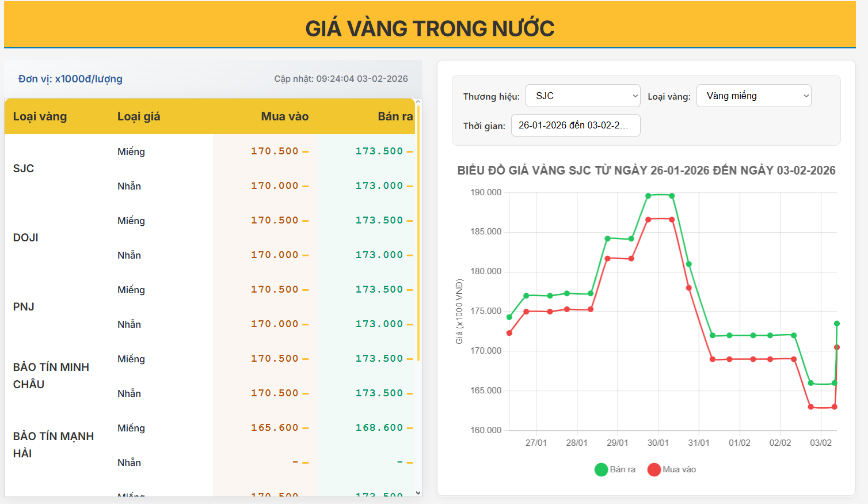This screenshot has height=504, width=868.
Task: Click the Mua vào column header
Action: [x=285, y=116]
